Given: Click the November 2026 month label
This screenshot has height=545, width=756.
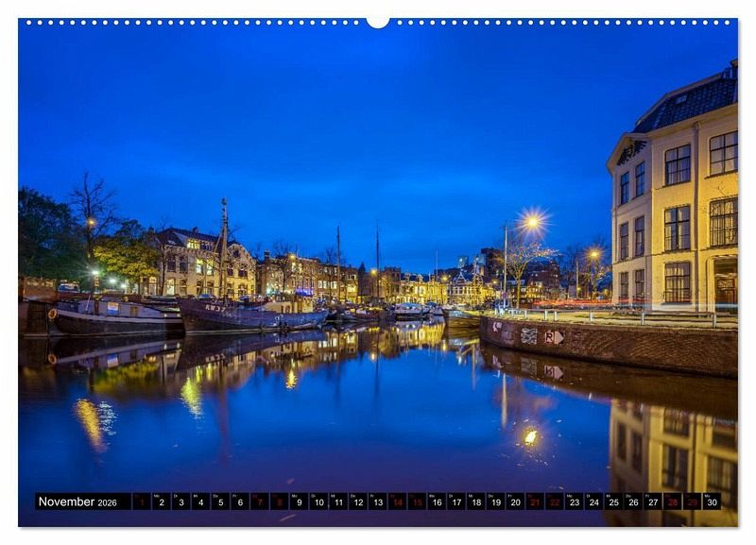Looking at the screenshot, I should tap(77, 502).
